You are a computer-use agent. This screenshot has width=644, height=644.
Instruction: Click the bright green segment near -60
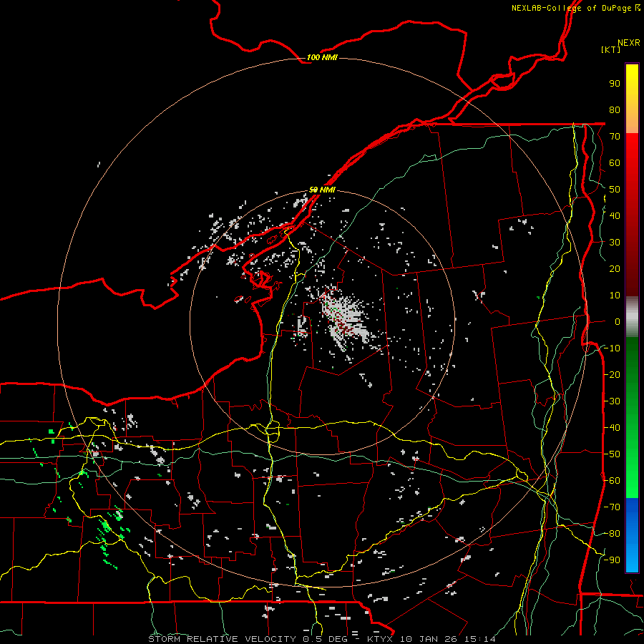click(632, 481)
